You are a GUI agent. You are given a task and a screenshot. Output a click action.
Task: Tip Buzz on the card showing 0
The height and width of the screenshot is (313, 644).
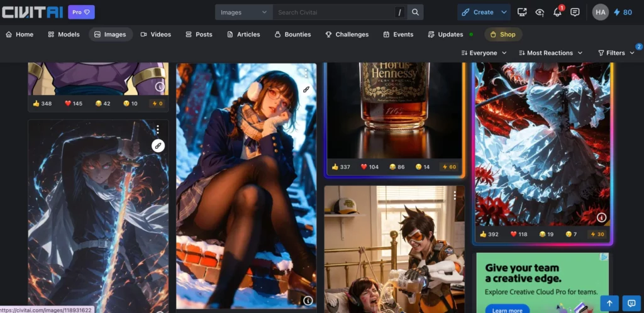coord(157,103)
